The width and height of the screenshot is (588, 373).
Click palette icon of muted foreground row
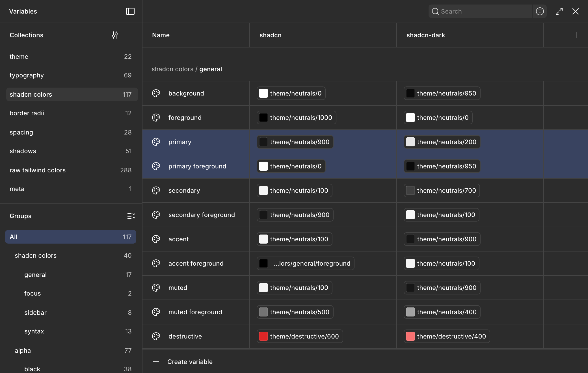pos(156,312)
